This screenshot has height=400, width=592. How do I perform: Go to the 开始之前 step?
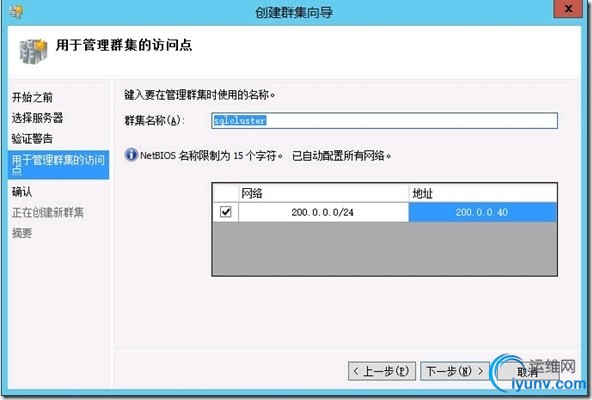[x=32, y=97]
